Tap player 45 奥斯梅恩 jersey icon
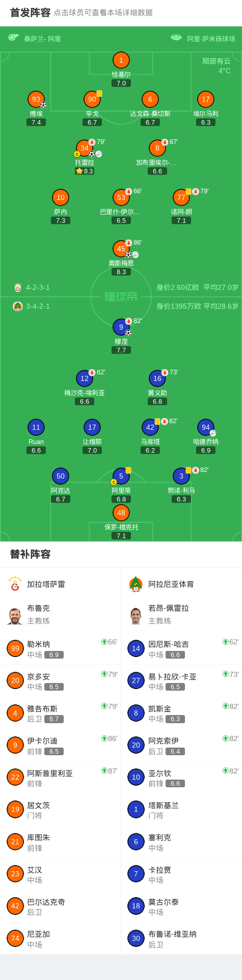Screen dimensions: 242x980 121,249
